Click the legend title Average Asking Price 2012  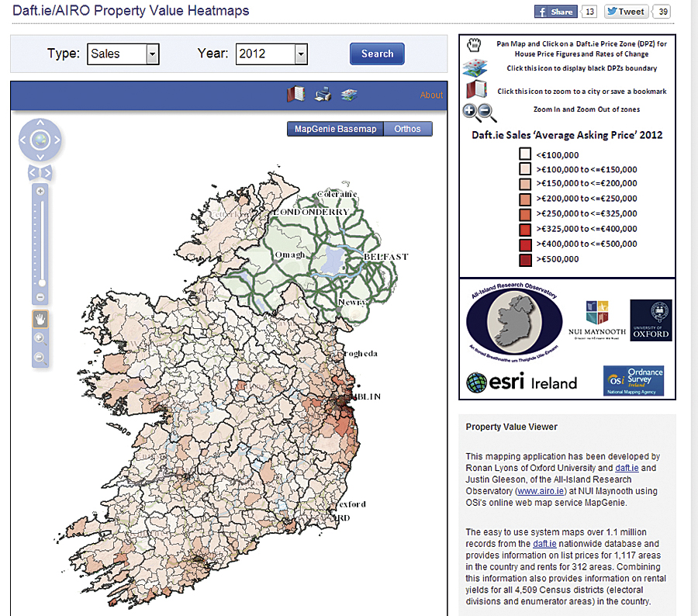[x=567, y=135]
